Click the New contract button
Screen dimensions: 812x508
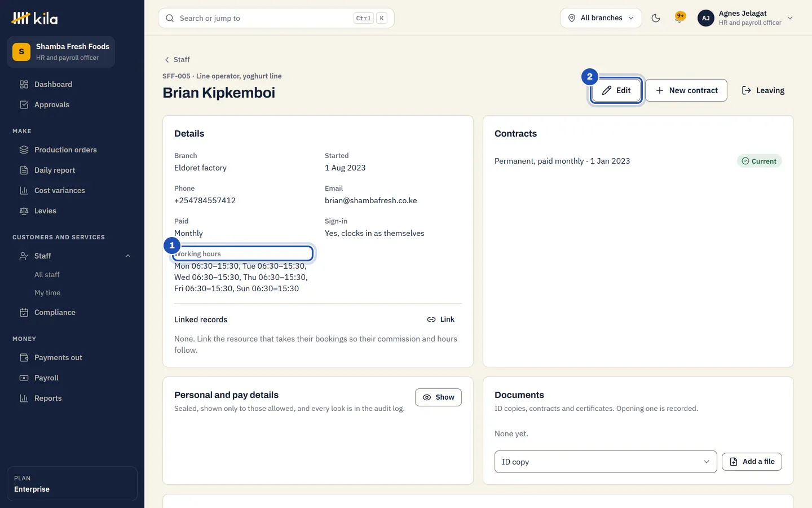click(686, 90)
